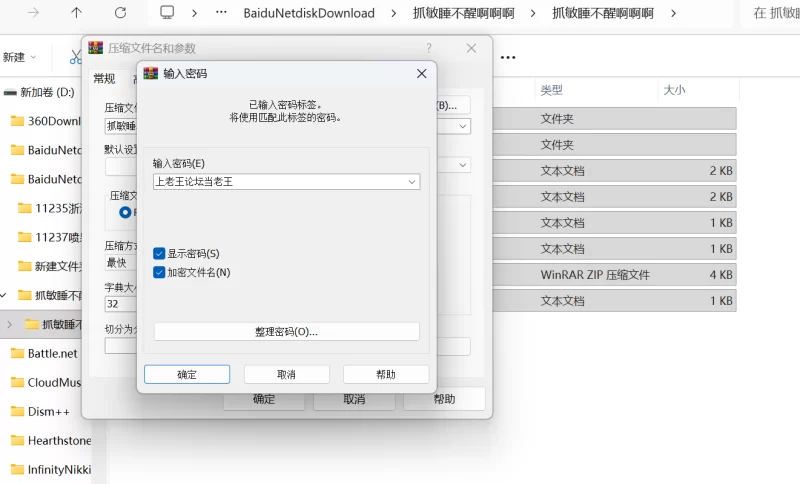Click the first 抓敏睡不醒啊啊啊 breadcrumb
The height and width of the screenshot is (484, 800).
pyautogui.click(x=463, y=13)
